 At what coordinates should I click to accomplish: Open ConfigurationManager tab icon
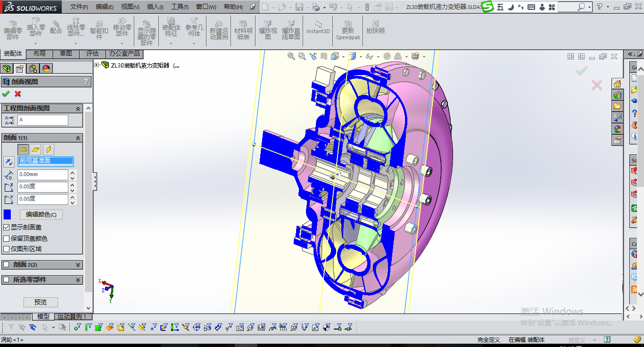(x=33, y=68)
